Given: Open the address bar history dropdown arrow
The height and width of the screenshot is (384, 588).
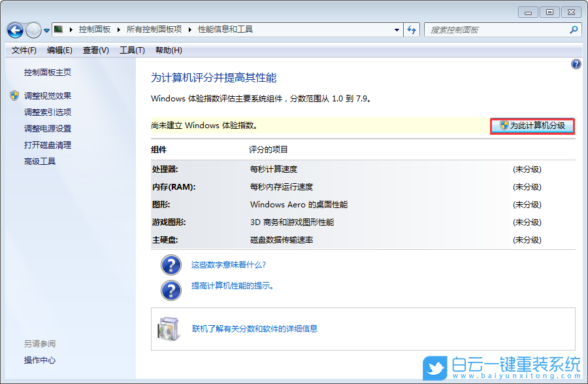Looking at the screenshot, I should [396, 29].
